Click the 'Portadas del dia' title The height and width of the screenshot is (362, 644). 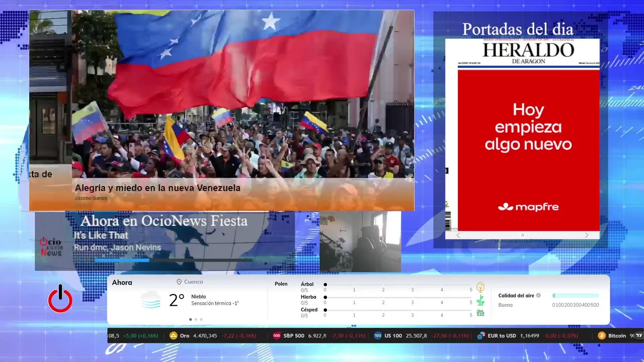pyautogui.click(x=518, y=29)
